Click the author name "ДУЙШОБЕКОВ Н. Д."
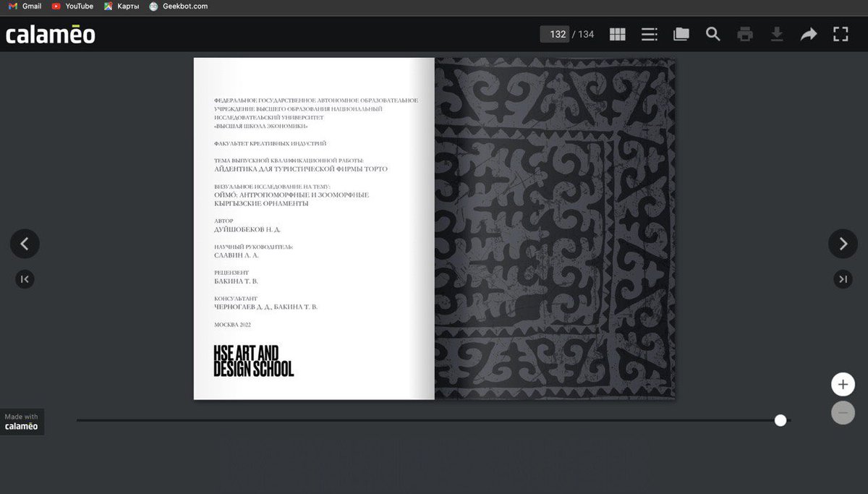The width and height of the screenshot is (868, 494). coord(247,229)
